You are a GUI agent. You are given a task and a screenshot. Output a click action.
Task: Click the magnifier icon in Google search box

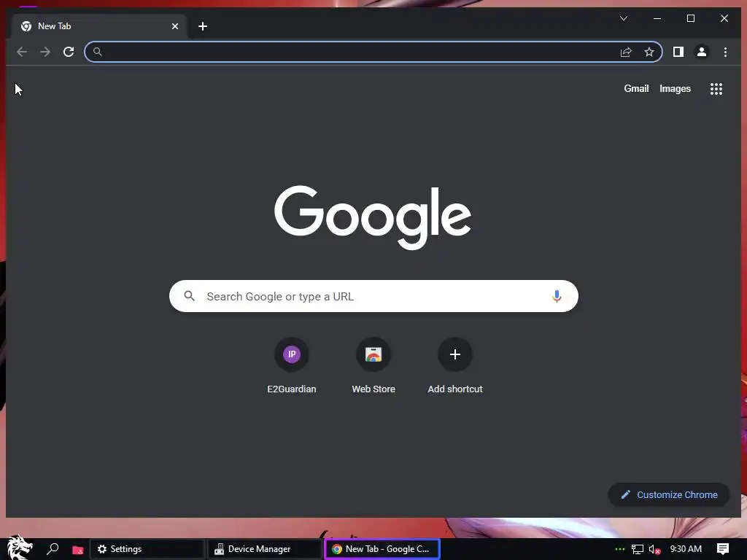click(189, 296)
